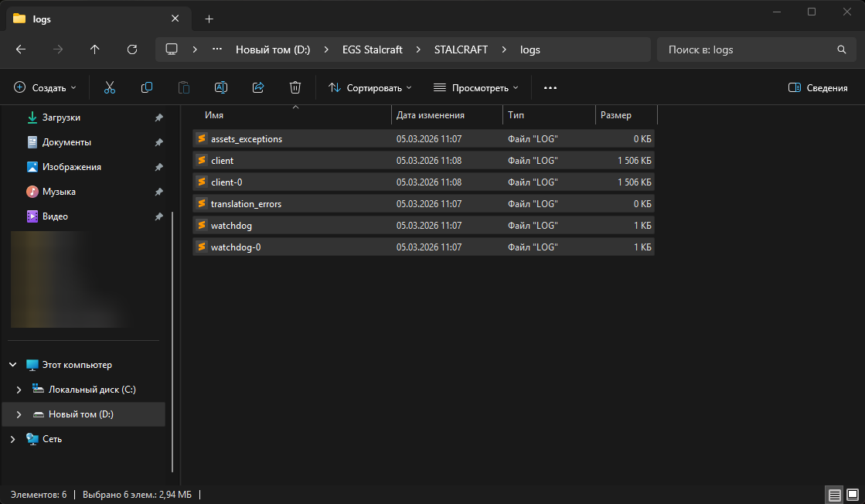Open the three-dots more options menu
The height and width of the screenshot is (504, 865).
coord(550,88)
